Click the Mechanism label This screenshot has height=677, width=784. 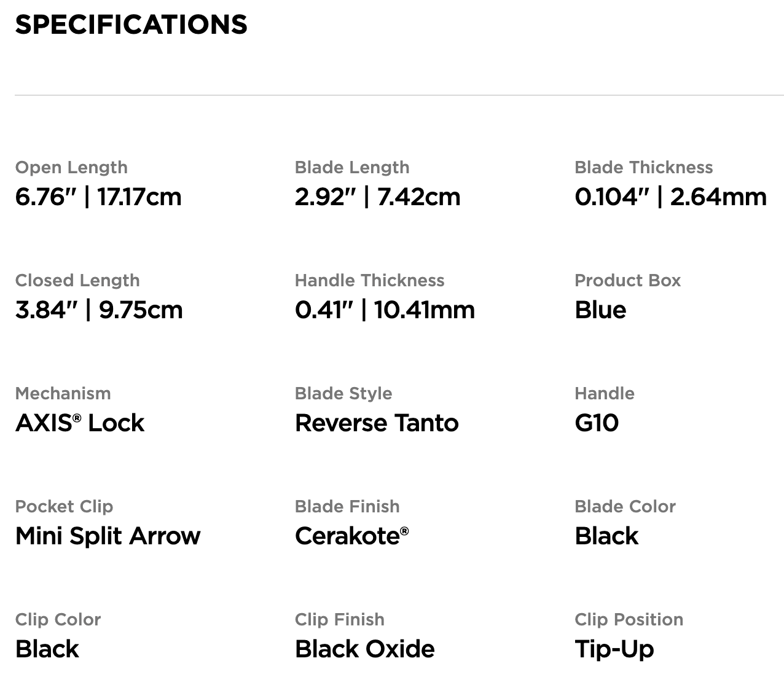coord(63,393)
